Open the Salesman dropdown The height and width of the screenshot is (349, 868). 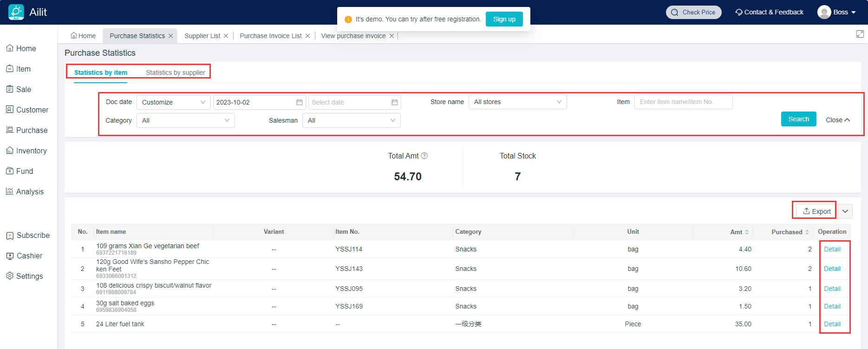coord(351,120)
